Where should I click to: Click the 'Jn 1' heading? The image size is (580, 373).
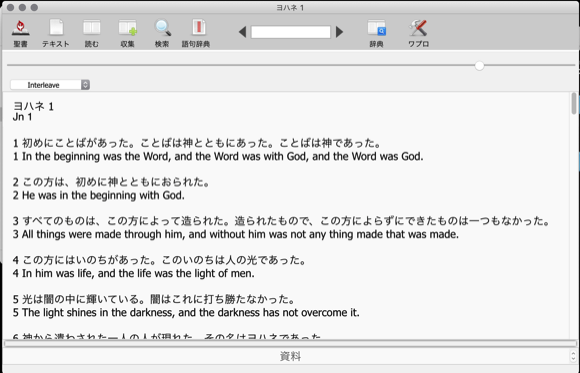[23, 117]
